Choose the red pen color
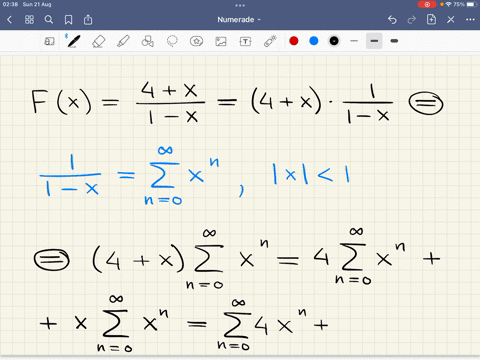Viewport: 480px width, 360px height. [294, 41]
